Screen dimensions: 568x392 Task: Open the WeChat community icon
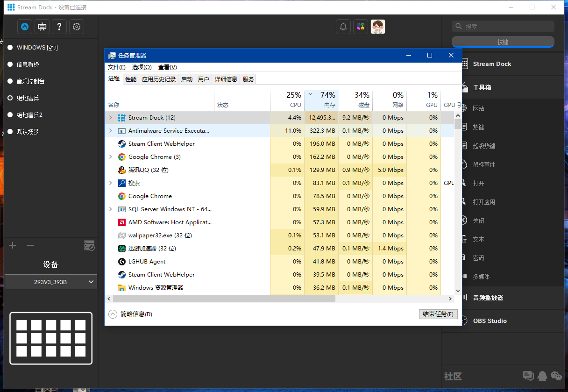tap(556, 376)
